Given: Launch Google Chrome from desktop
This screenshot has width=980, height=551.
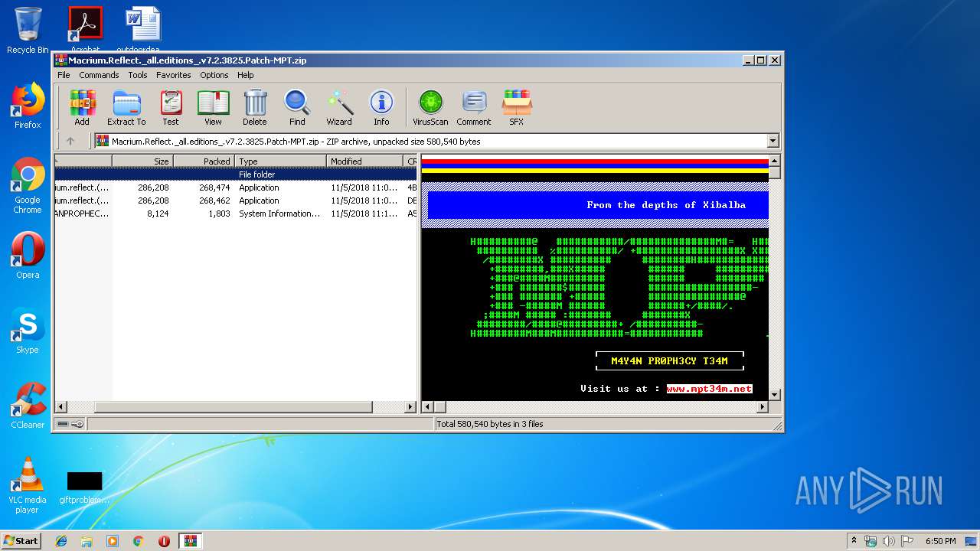Looking at the screenshot, I should point(28,186).
